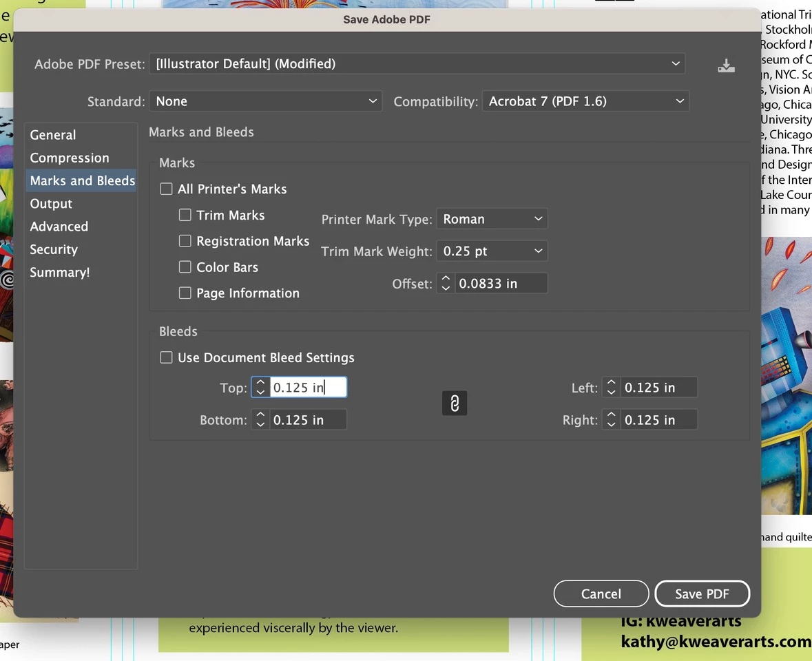Open the Standard dropdown set to None

click(266, 101)
